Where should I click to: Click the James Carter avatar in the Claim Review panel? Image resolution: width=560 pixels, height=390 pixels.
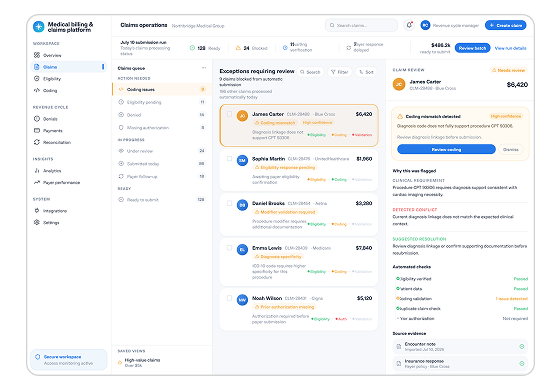point(399,84)
